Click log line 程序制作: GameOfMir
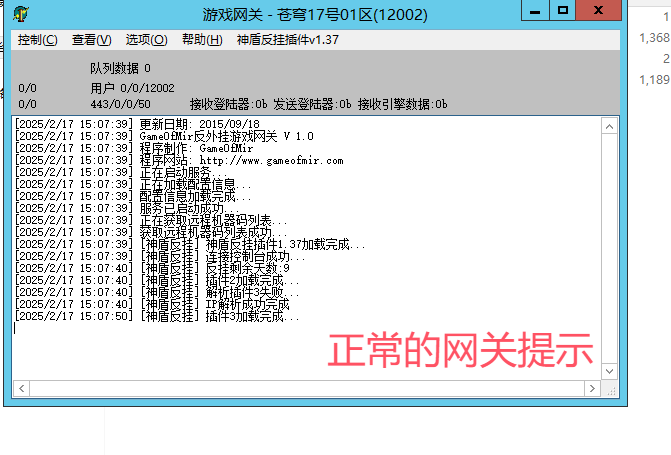Image resolution: width=671 pixels, height=455 pixels. tap(134, 148)
